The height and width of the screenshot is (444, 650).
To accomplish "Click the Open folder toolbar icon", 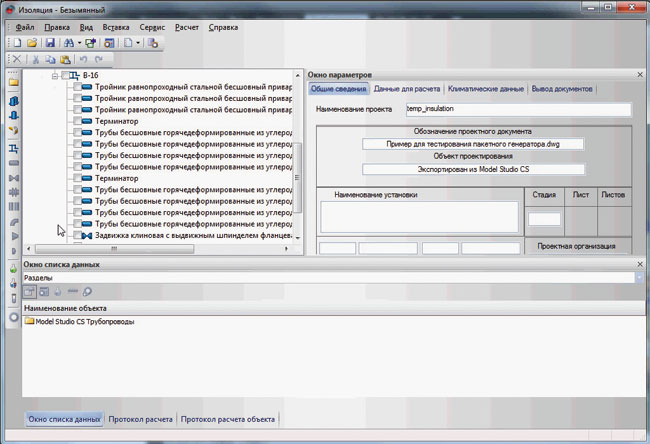I will coord(32,43).
